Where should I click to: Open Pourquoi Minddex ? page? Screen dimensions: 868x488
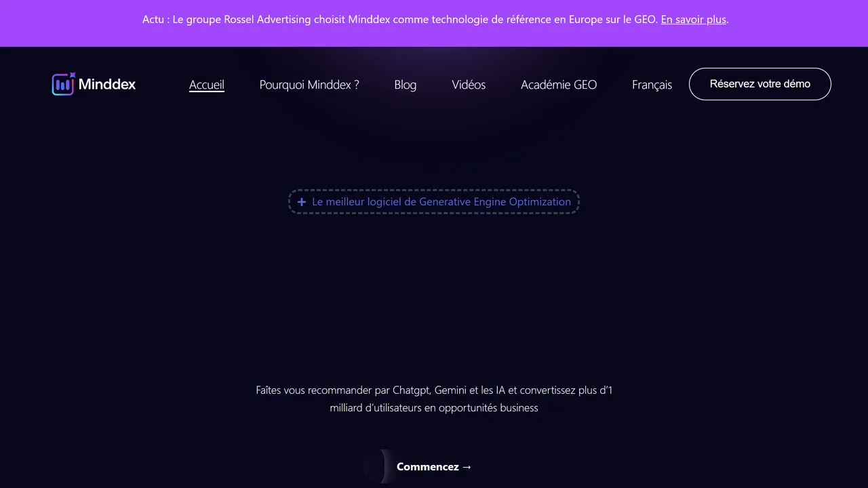tap(309, 85)
